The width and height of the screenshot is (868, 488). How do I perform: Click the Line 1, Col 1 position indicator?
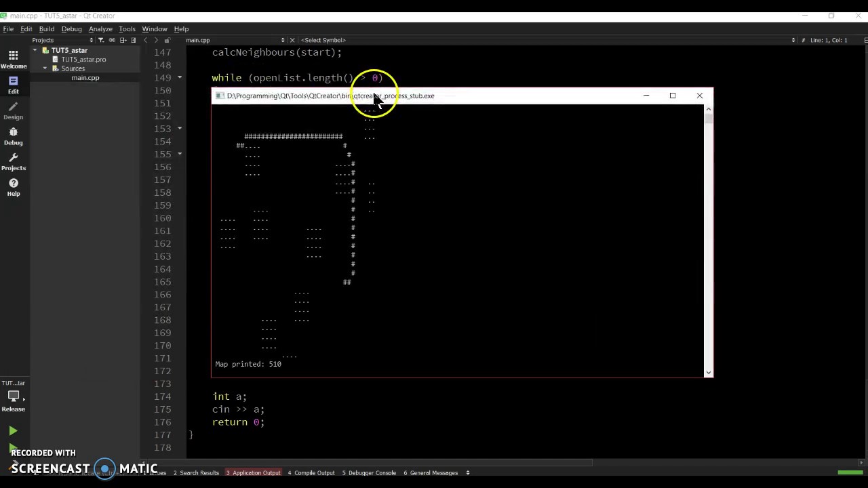point(829,40)
